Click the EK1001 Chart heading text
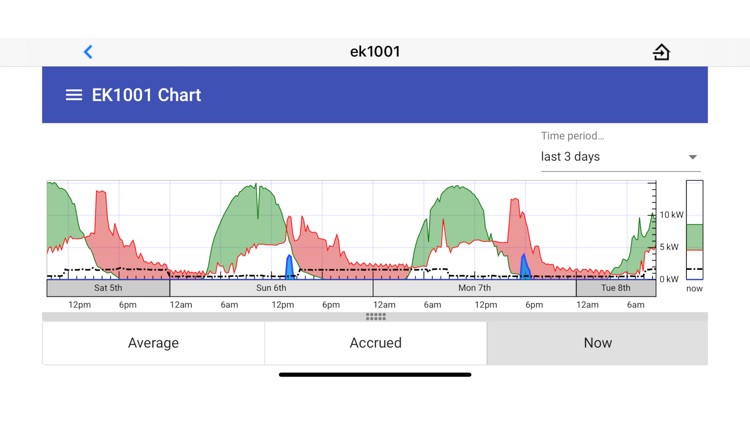 click(x=146, y=95)
